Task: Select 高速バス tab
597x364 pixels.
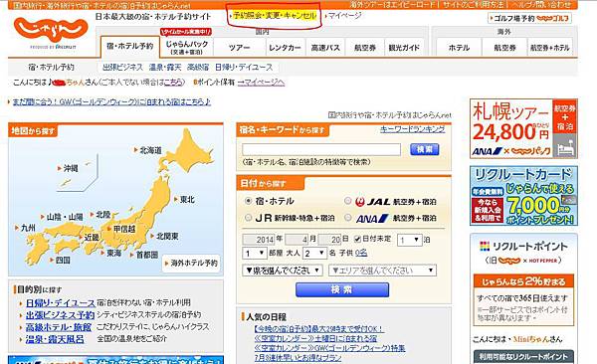Action: (x=325, y=48)
